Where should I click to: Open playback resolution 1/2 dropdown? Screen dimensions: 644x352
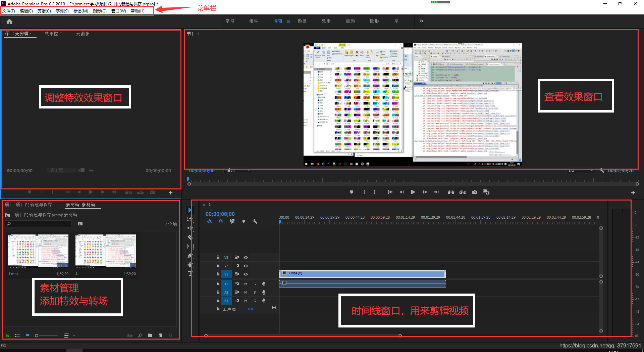581,171
